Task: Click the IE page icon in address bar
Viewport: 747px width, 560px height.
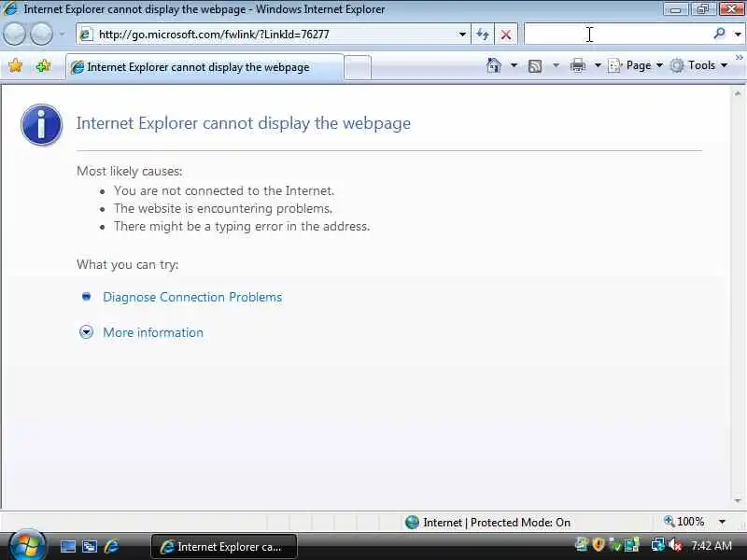Action: (86, 35)
